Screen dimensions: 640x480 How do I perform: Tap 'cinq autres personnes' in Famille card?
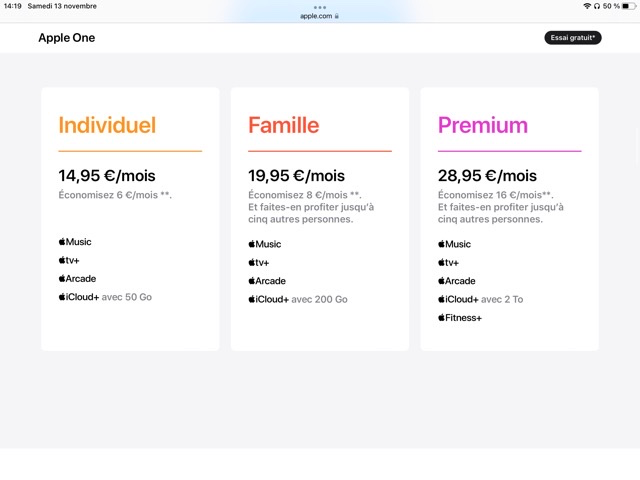(300, 219)
